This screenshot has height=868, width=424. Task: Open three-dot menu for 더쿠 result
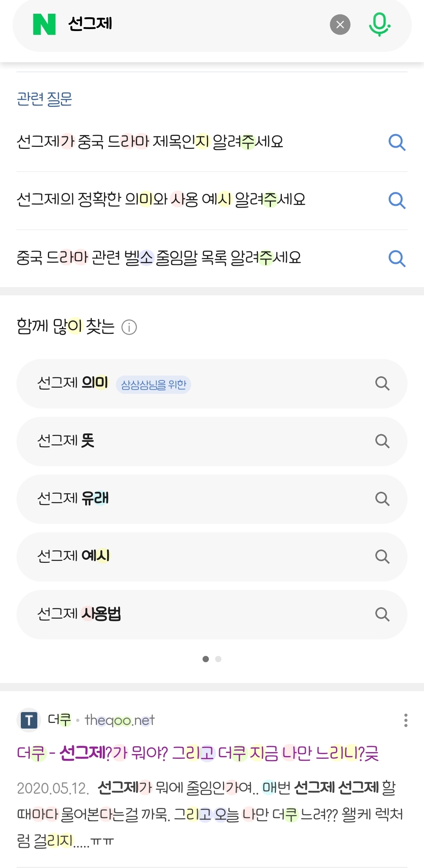pyautogui.click(x=406, y=720)
